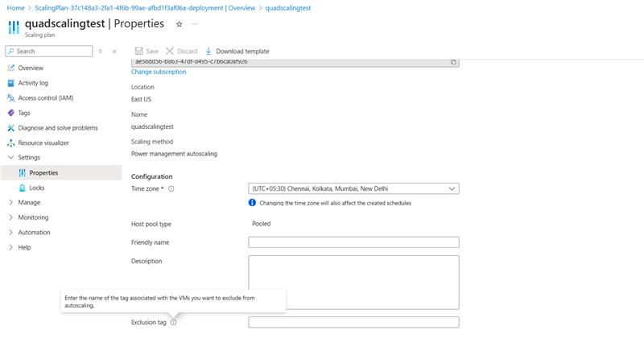Click the Download arrow icon
Image resolution: width=644 pixels, height=343 pixels.
(208, 51)
